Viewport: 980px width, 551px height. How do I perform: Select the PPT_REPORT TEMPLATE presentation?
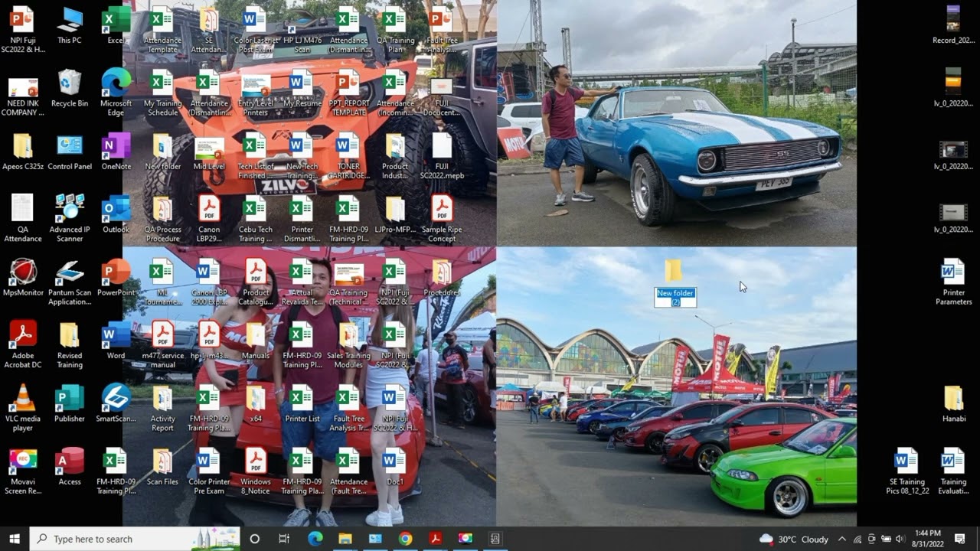point(348,93)
